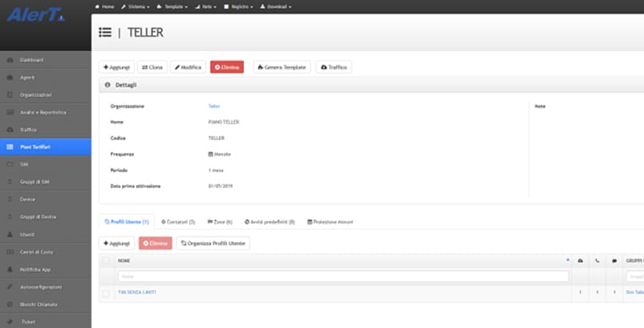
Task: Tick the checkbox for TIM SENZA LIMITI
Action: coord(106,294)
